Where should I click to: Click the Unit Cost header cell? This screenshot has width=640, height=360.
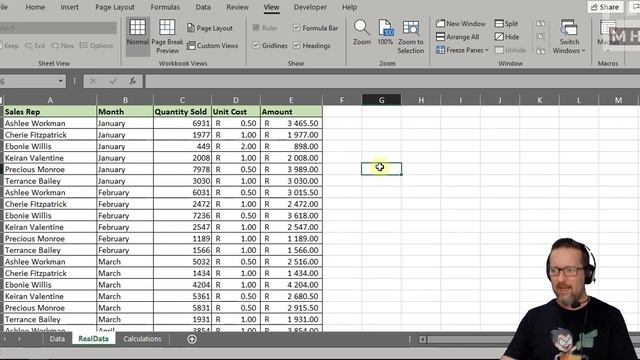pos(236,111)
